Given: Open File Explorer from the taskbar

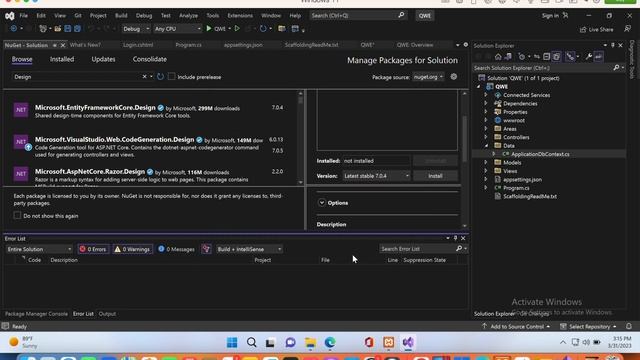Looking at the screenshot, I should coord(310,342).
